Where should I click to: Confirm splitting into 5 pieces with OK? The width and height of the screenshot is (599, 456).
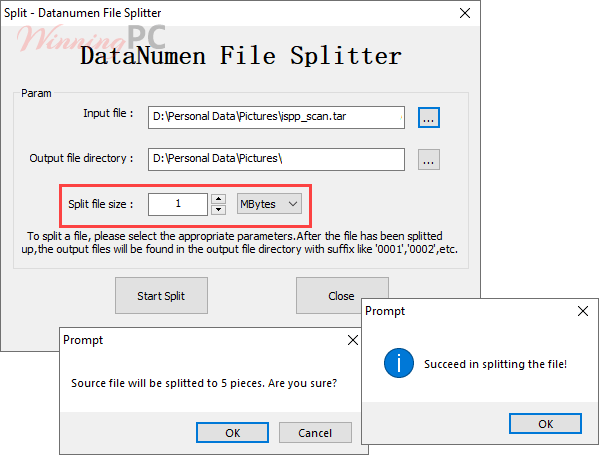(232, 433)
